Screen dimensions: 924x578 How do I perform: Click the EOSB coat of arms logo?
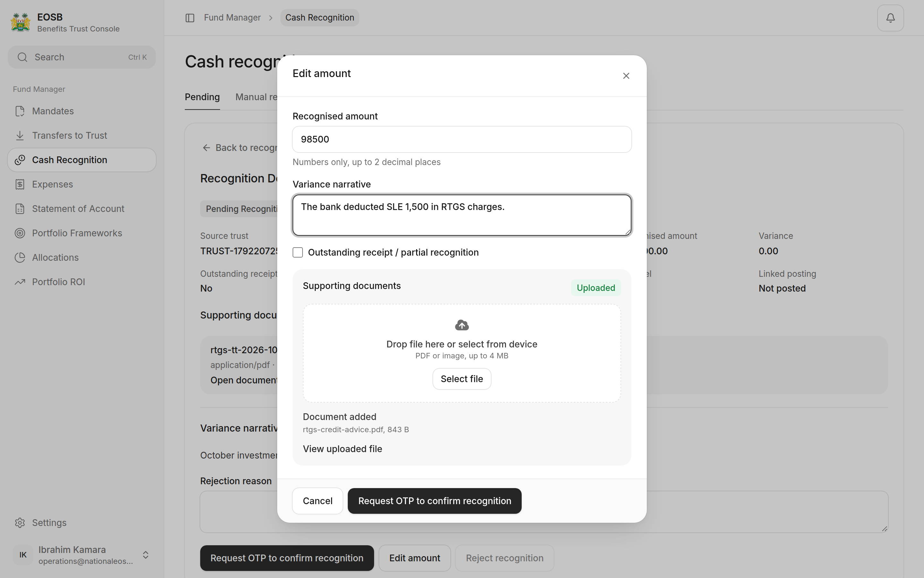21,22
